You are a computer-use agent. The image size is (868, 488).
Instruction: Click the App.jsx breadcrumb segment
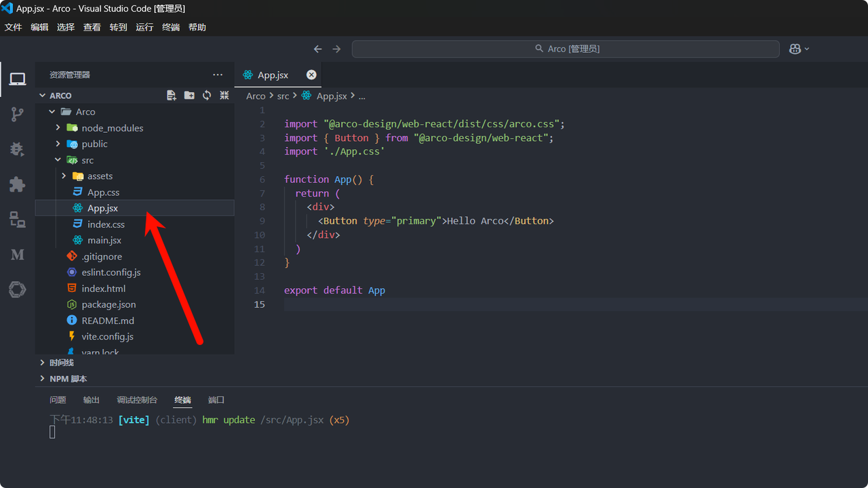[x=332, y=96]
